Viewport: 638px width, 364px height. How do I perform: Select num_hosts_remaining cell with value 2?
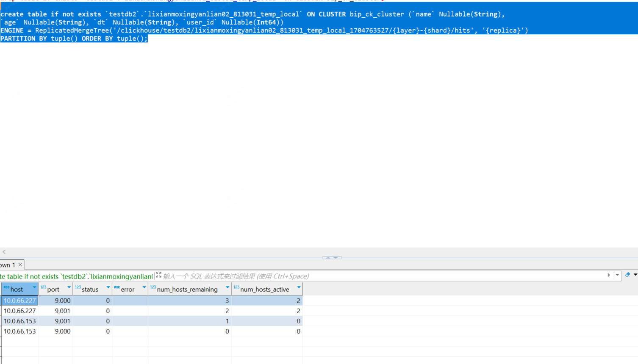point(190,311)
